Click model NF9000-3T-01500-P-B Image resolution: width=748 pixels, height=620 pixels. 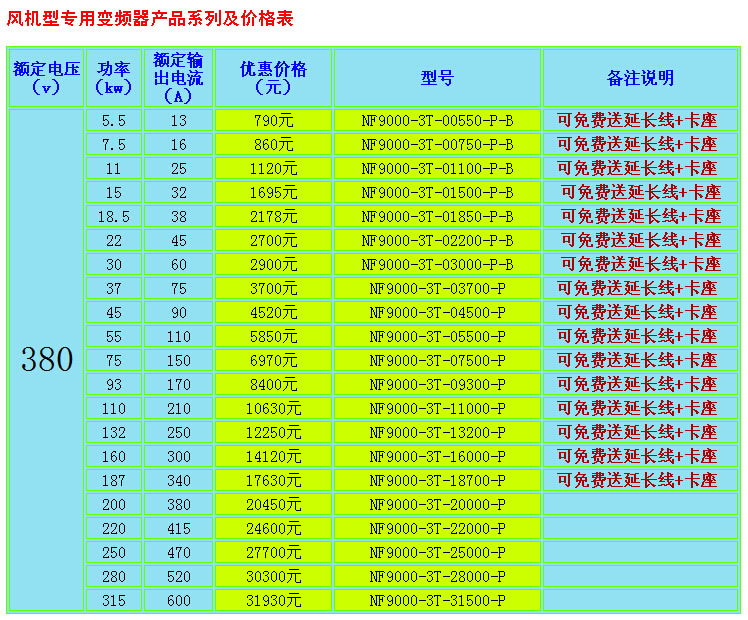[x=437, y=192]
